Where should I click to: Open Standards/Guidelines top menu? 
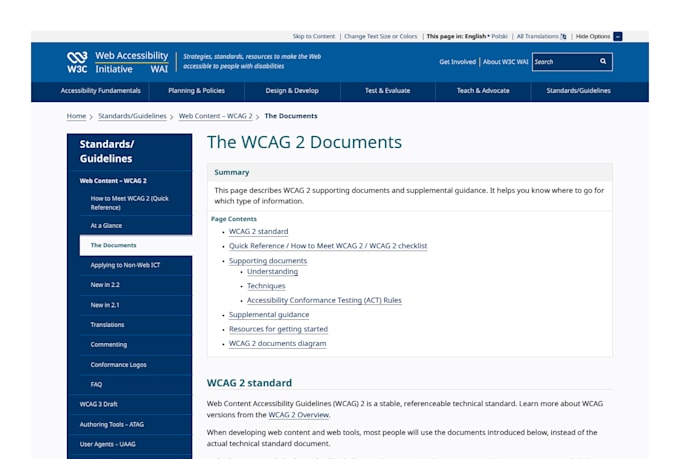pos(578,91)
